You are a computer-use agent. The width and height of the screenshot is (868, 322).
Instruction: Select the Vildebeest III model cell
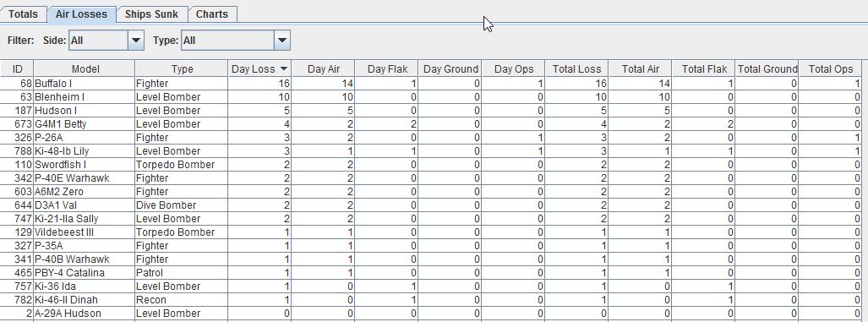[85, 232]
